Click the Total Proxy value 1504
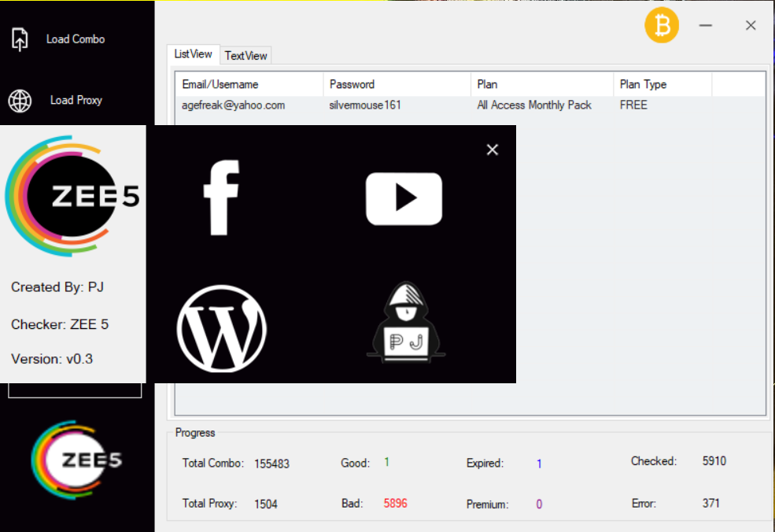 coord(266,504)
